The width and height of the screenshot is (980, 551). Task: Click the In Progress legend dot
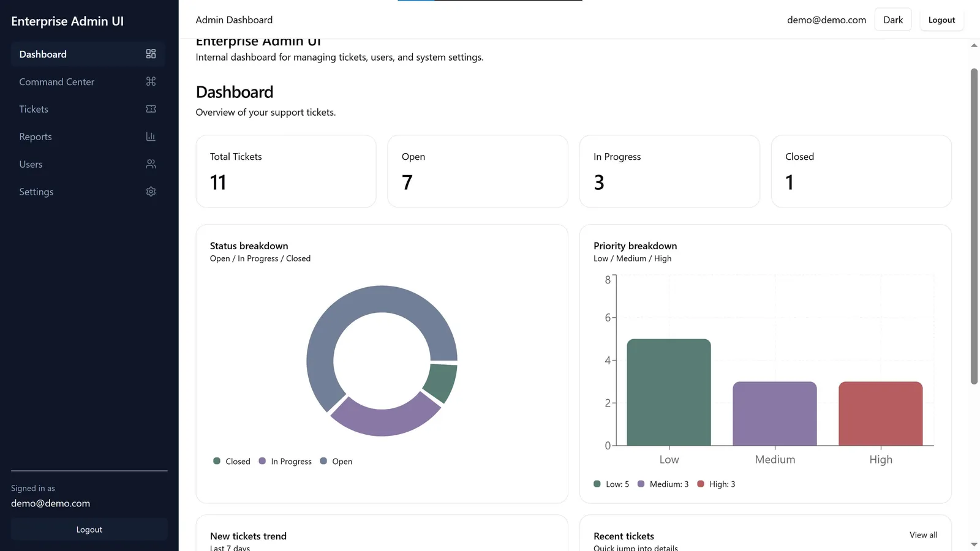pyautogui.click(x=262, y=461)
